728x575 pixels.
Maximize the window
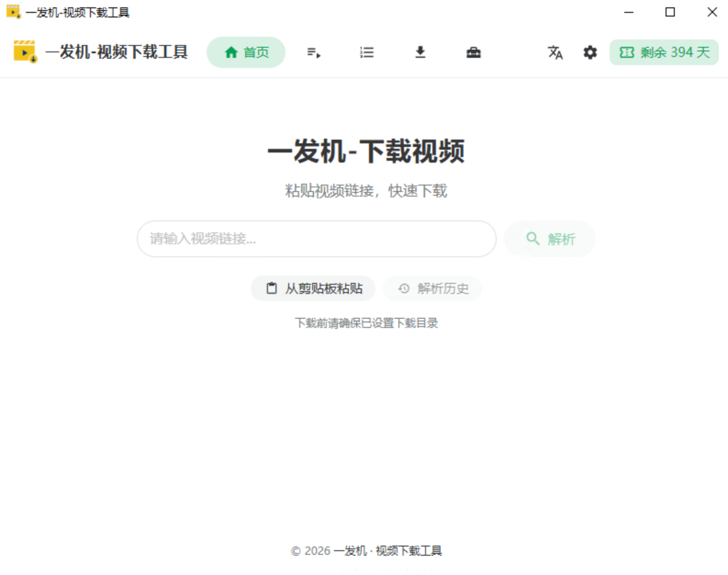[x=670, y=12]
